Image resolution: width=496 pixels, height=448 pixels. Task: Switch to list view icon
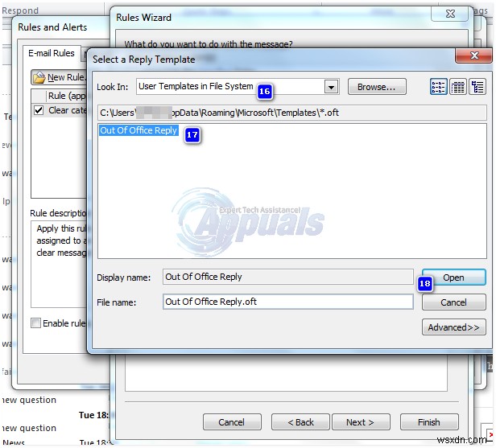438,87
